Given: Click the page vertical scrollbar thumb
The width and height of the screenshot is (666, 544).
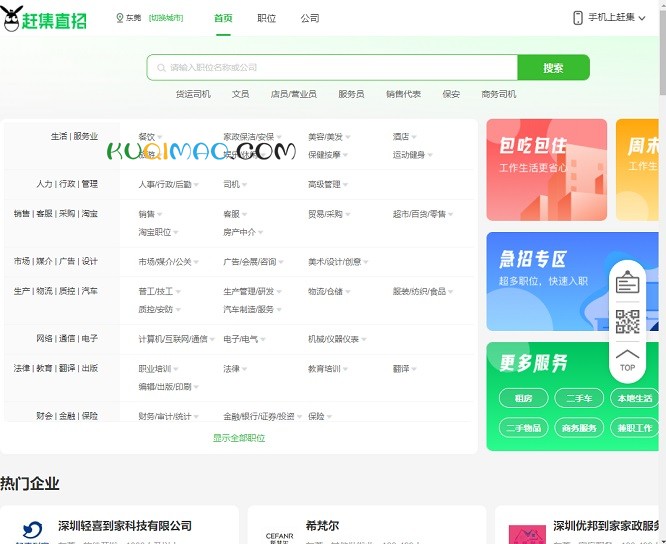Looking at the screenshot, I should point(663,53).
